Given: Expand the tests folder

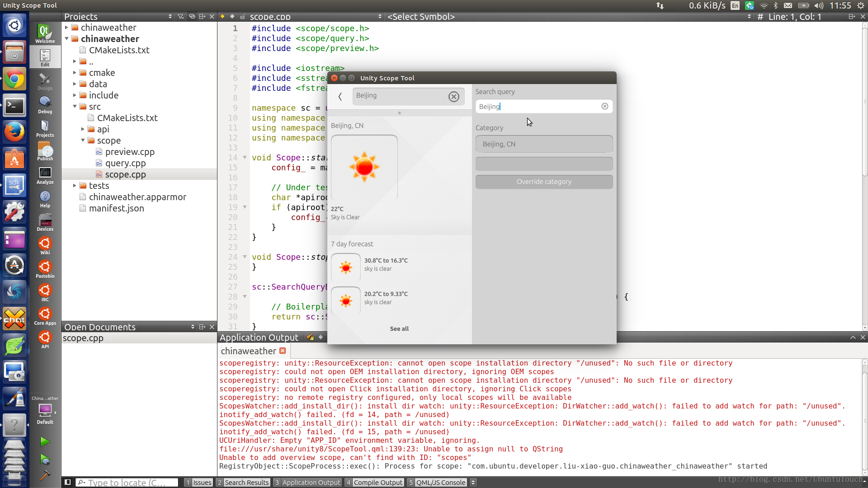Looking at the screenshot, I should [75, 186].
